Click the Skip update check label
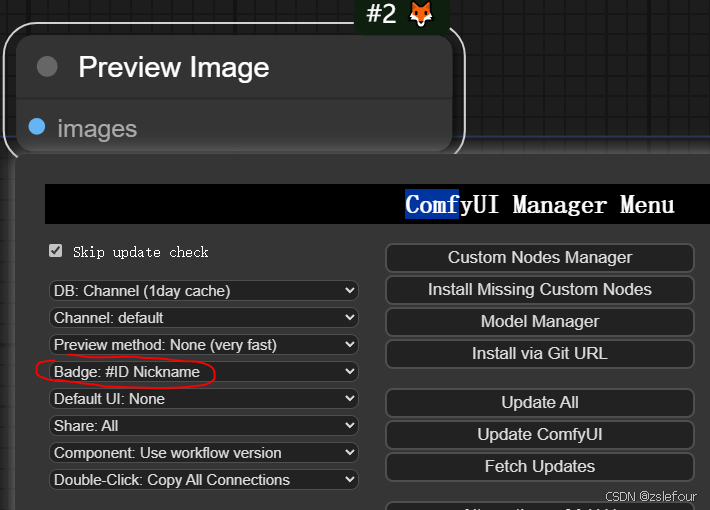The width and height of the screenshot is (710, 510). [141, 252]
